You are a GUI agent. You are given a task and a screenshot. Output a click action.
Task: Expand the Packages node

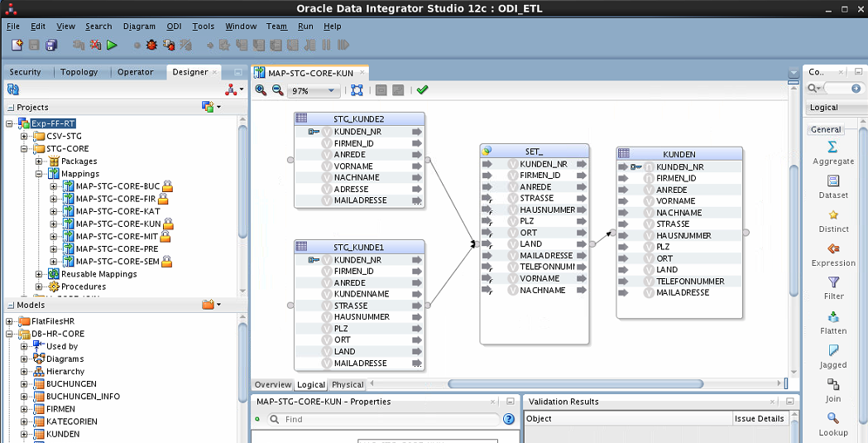(39, 161)
